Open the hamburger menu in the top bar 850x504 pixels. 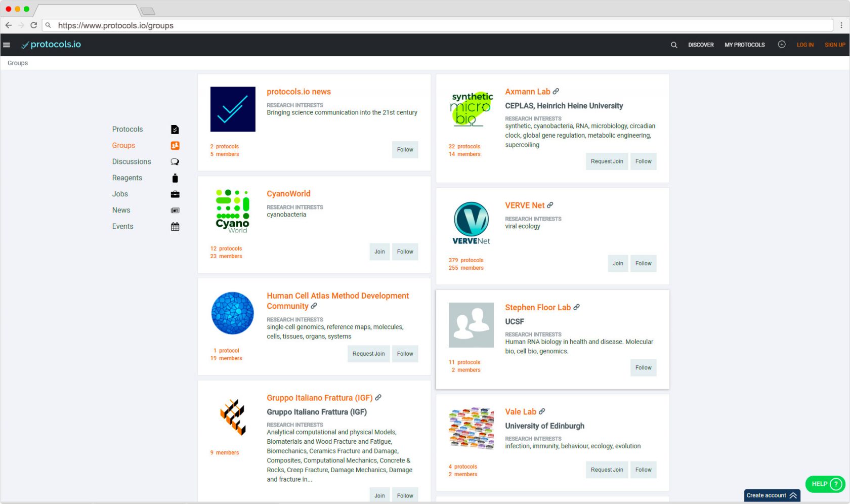[7, 45]
